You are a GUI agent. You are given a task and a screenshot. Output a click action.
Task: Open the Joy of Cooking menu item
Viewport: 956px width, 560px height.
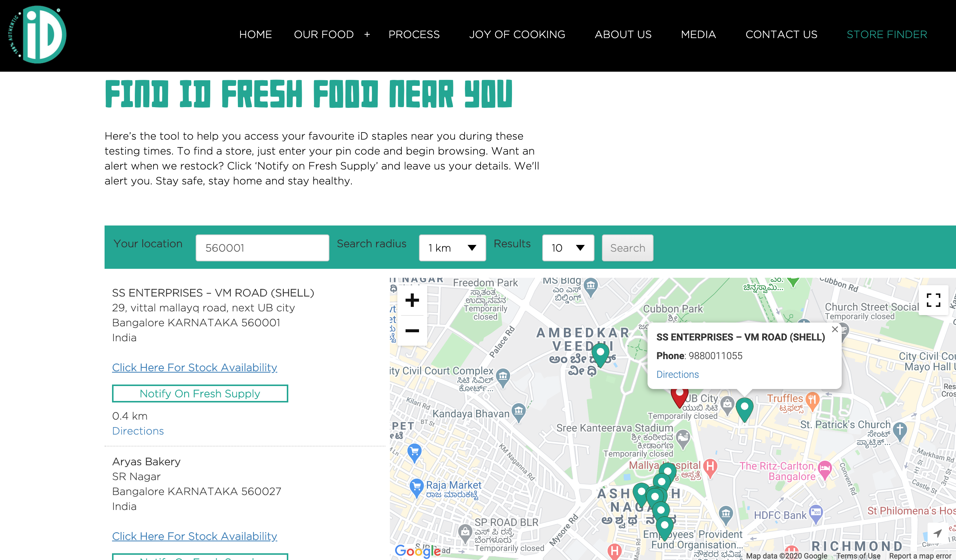coord(517,34)
